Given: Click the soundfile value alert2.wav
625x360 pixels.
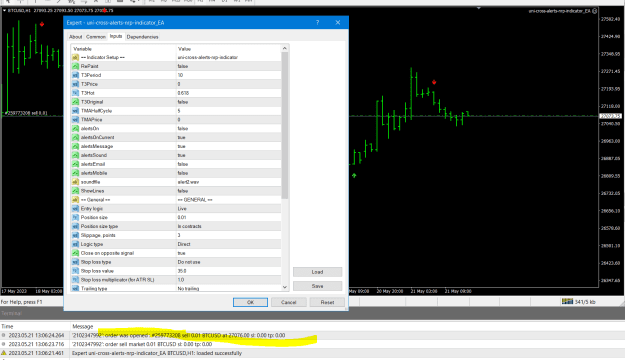Looking at the screenshot, I should (188, 182).
